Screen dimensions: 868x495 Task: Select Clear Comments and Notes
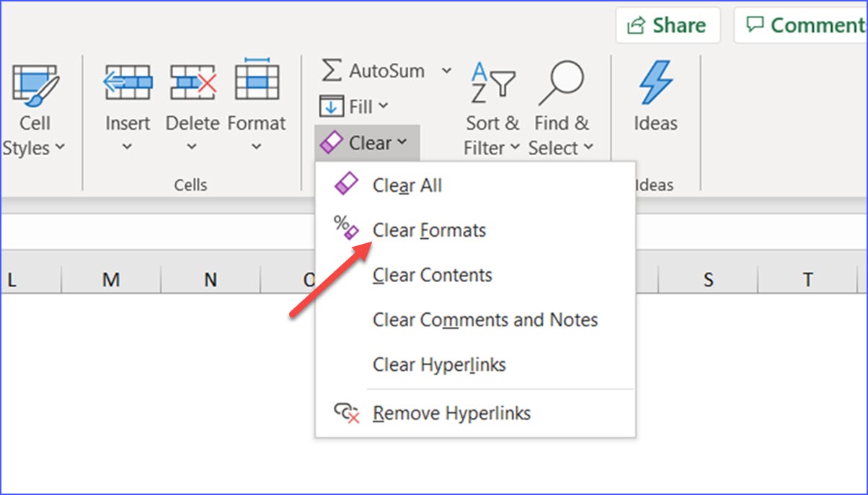pyautogui.click(x=485, y=320)
